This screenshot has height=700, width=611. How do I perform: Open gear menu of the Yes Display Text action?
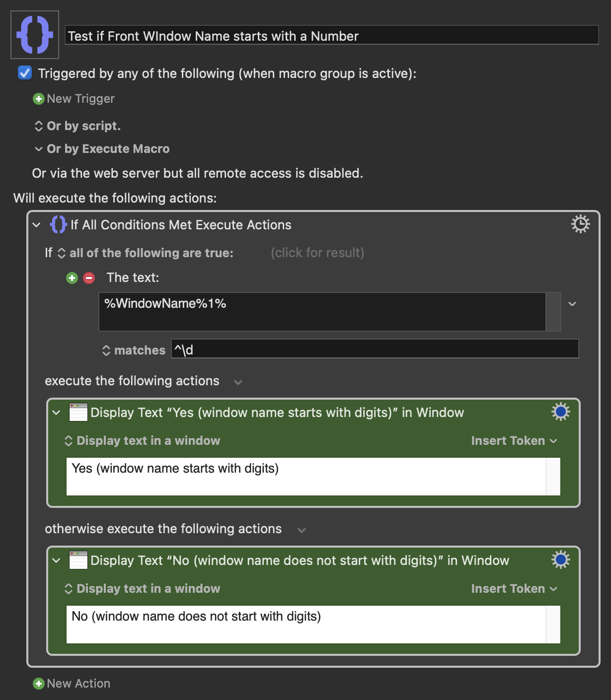tap(561, 412)
